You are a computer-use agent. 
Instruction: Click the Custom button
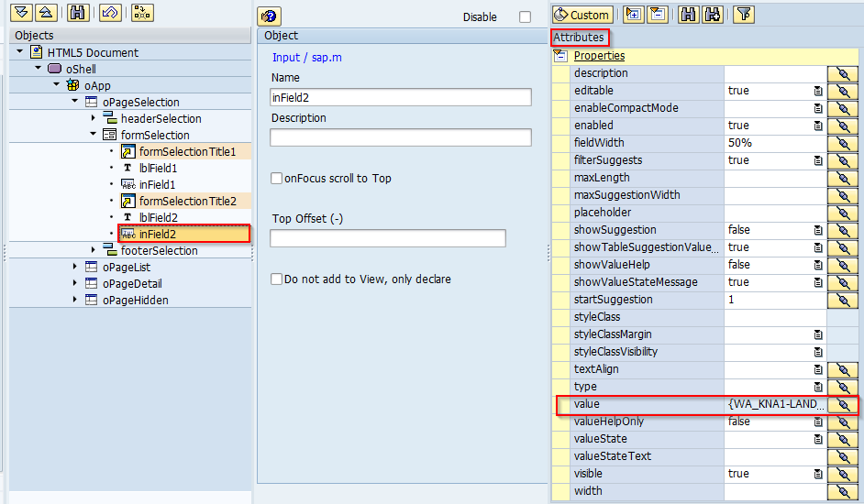(x=582, y=15)
